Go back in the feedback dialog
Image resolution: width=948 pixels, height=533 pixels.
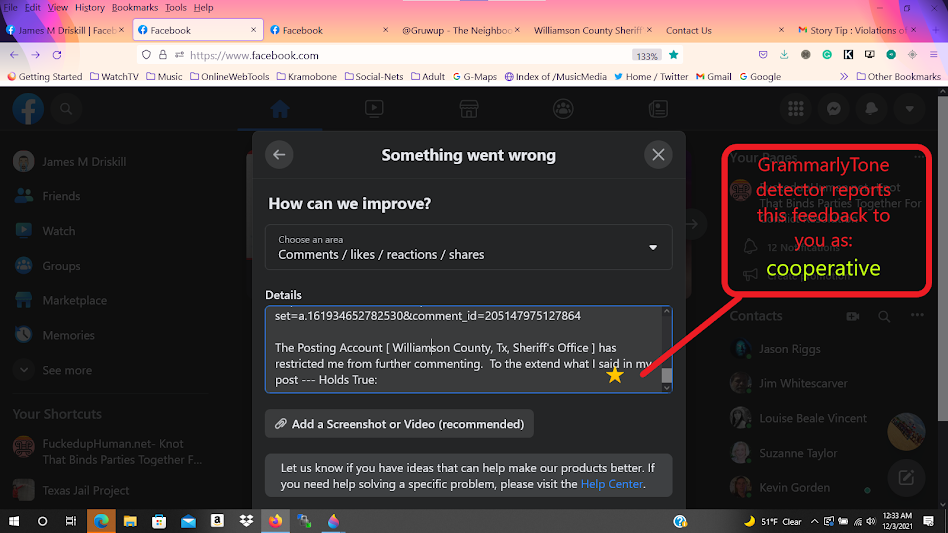click(x=279, y=155)
